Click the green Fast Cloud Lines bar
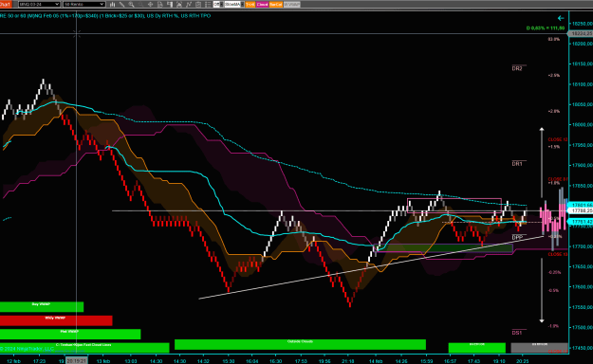This screenshot has height=364, width=593. tap(84, 348)
